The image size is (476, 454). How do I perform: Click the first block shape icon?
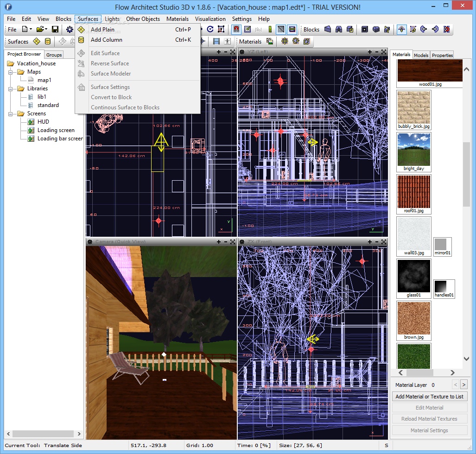[328, 29]
